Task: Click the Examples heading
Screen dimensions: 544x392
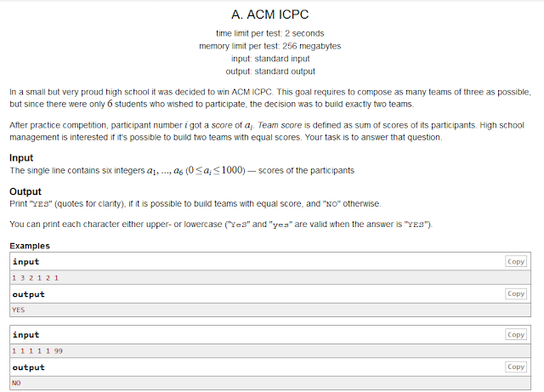Action: point(29,246)
